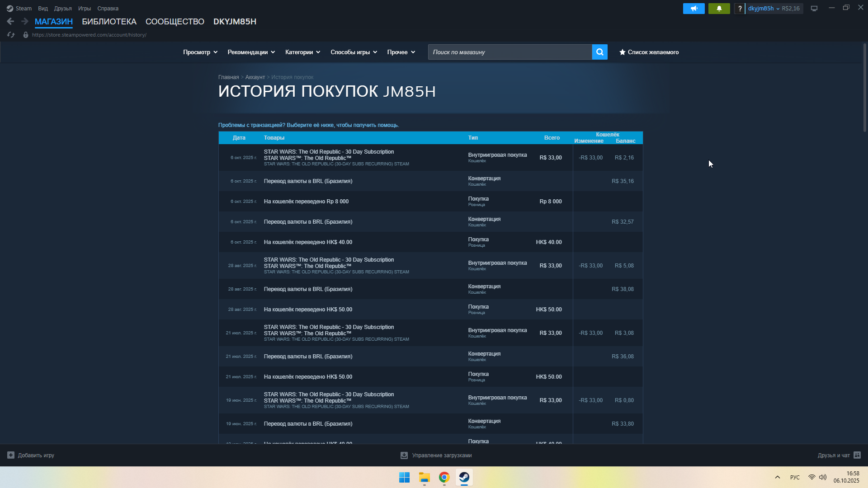Click the question mark help icon
The width and height of the screenshot is (868, 488).
740,9
